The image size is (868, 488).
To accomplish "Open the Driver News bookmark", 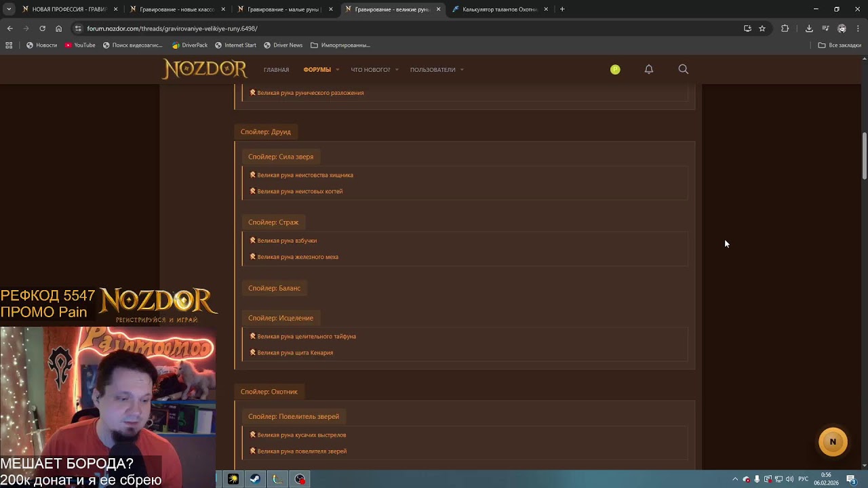I will click(283, 45).
